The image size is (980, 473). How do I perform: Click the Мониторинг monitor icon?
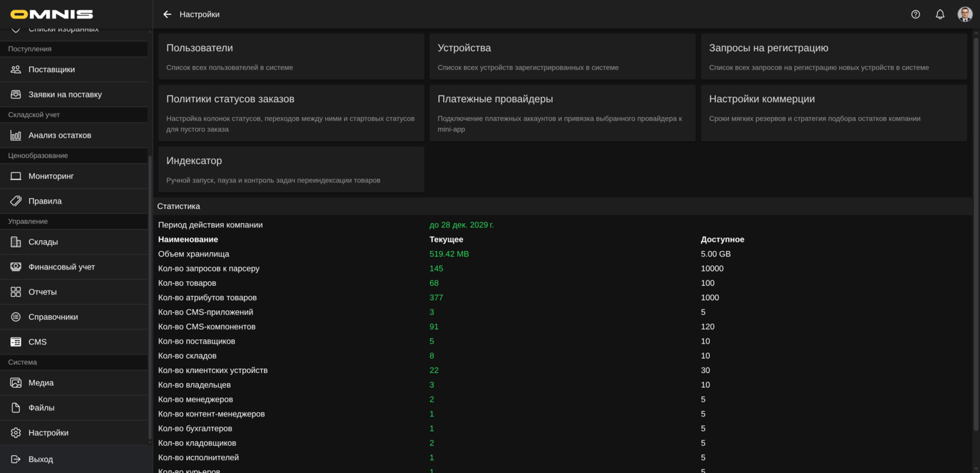coord(16,176)
